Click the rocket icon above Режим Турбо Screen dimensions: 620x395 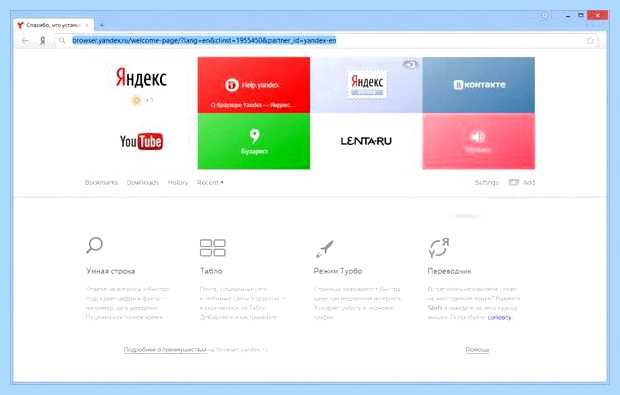(x=325, y=249)
